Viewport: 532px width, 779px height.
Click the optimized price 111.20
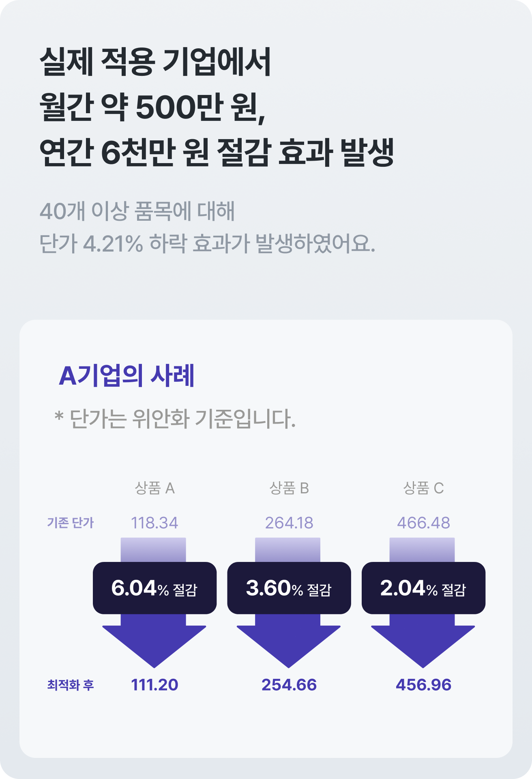[154, 685]
